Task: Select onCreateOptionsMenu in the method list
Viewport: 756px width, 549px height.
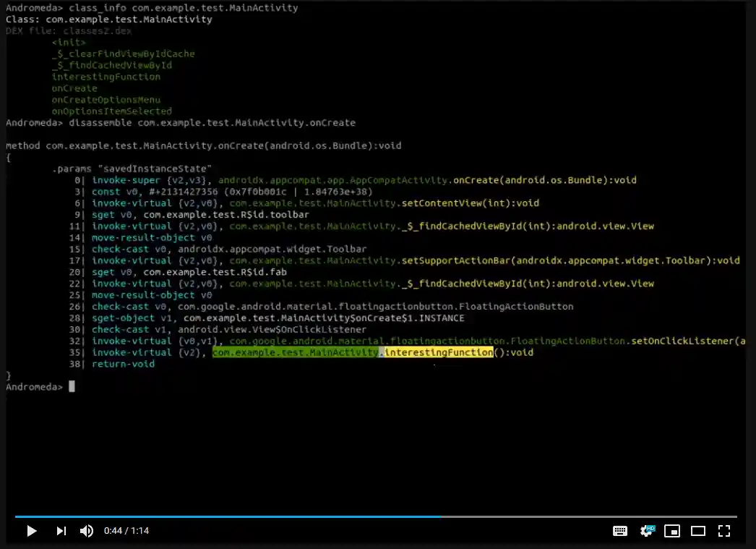Action: click(x=106, y=100)
